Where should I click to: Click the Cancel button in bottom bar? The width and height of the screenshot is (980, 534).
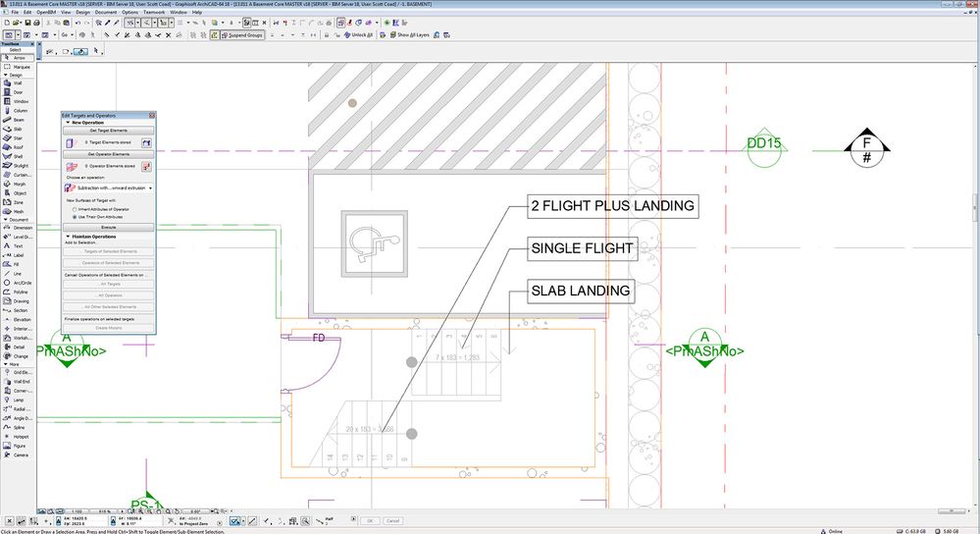(x=392, y=520)
